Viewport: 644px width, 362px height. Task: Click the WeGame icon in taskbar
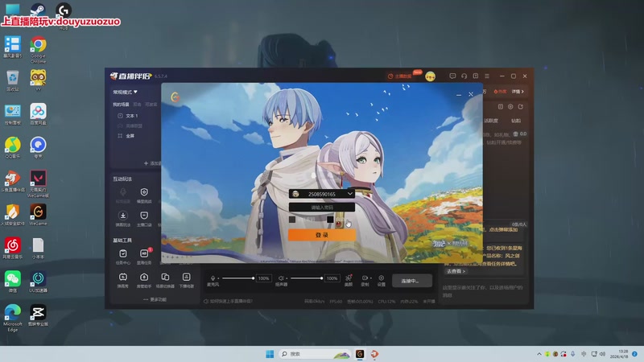[x=360, y=354]
